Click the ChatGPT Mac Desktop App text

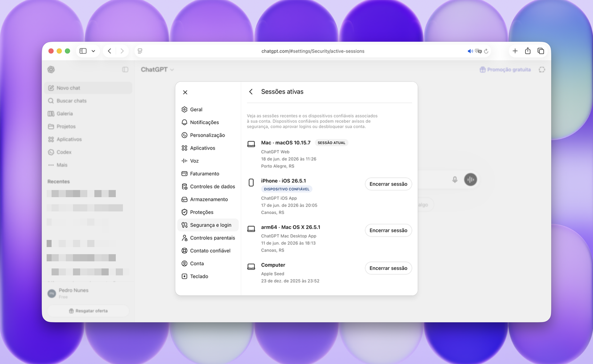288,236
